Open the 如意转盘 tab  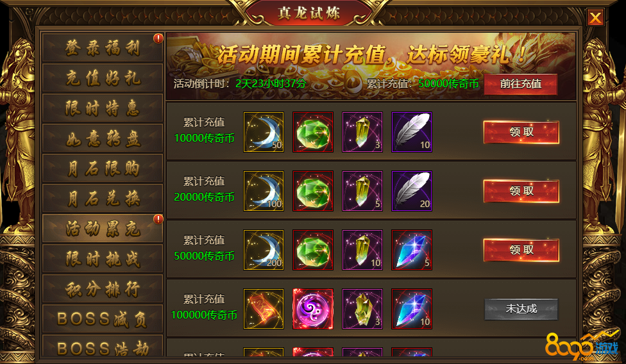(x=103, y=138)
